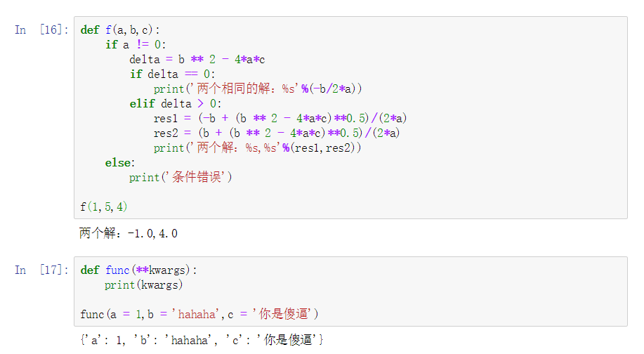Click the 'def func(**kwargs):' line
644x354 pixels.
pos(139,270)
